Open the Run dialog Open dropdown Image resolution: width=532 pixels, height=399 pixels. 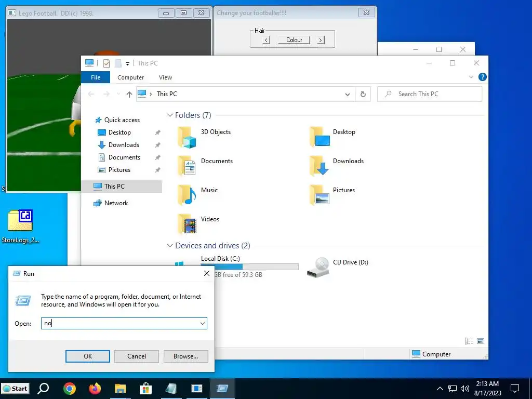click(203, 323)
